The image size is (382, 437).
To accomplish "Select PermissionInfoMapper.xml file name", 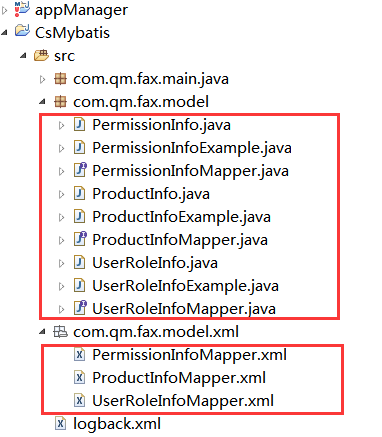I will coord(190,355).
